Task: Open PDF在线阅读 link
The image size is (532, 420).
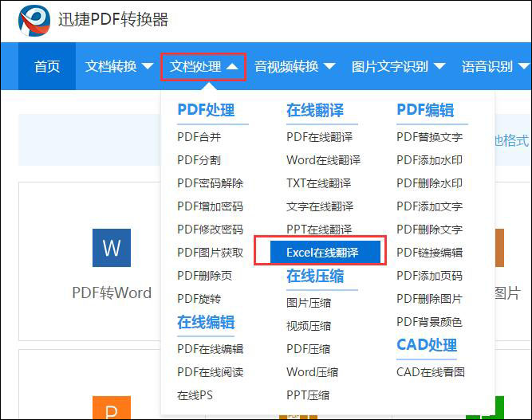Action: coord(211,372)
